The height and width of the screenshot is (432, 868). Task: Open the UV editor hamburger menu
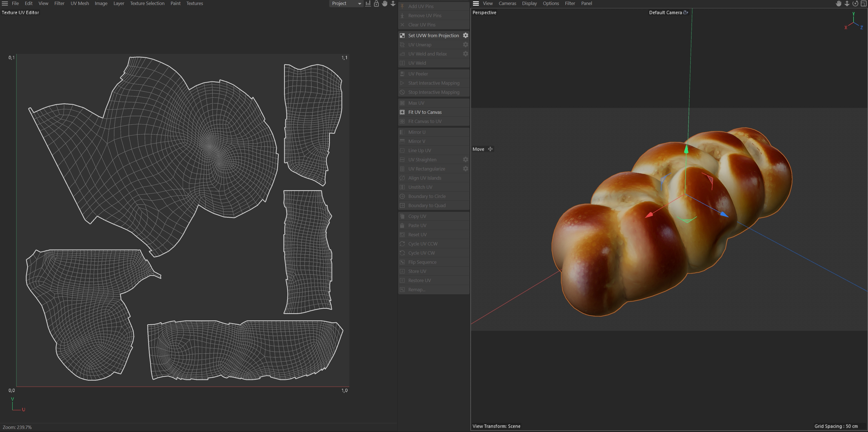[5, 3]
